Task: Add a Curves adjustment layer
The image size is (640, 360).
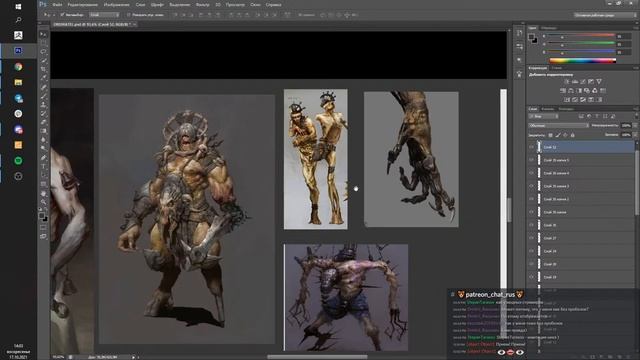Action: click(583, 82)
